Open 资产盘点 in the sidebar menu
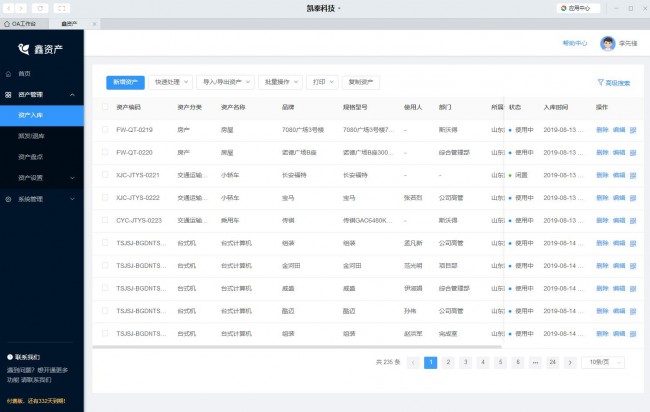This screenshot has height=412, width=650. point(32,157)
